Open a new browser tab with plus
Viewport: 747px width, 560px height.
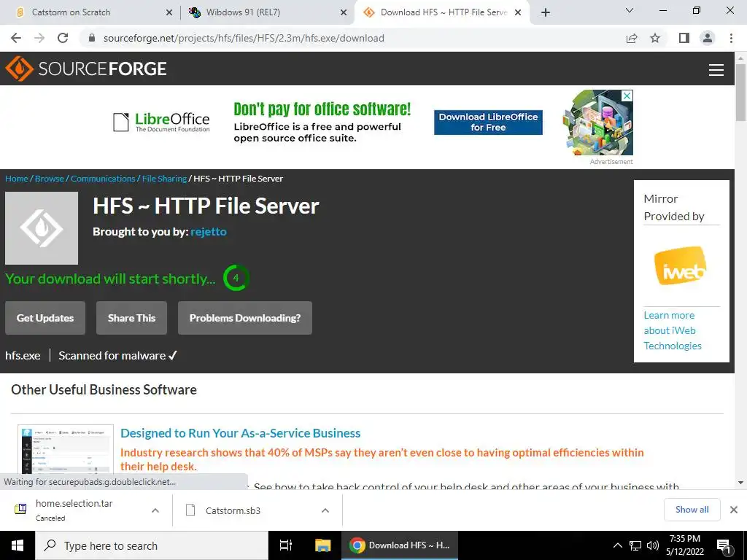click(x=546, y=12)
